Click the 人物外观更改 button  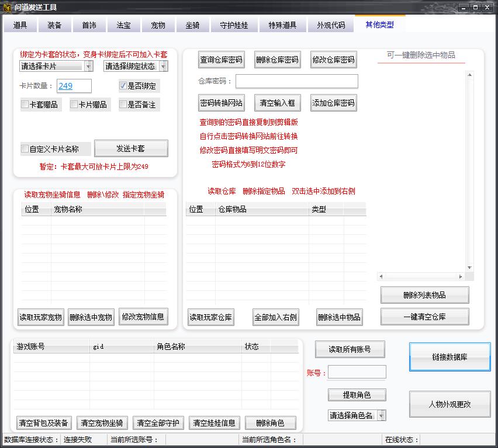[x=449, y=404]
